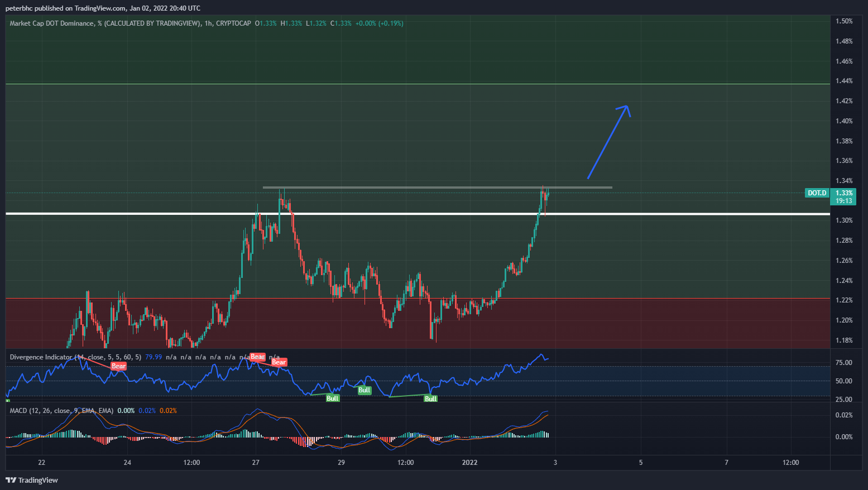
Task: Click the CRYPTOCAP exchange text in title
Action: [233, 23]
